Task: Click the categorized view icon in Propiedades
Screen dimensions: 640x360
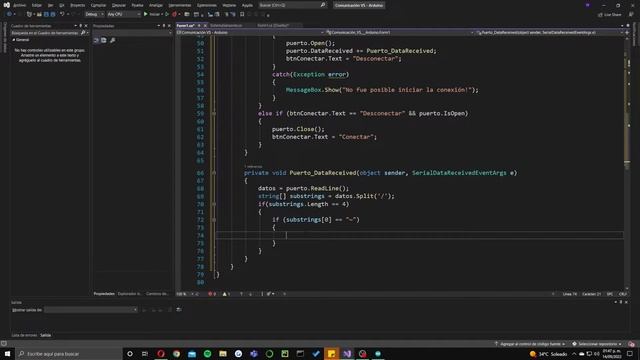Action: point(97,40)
